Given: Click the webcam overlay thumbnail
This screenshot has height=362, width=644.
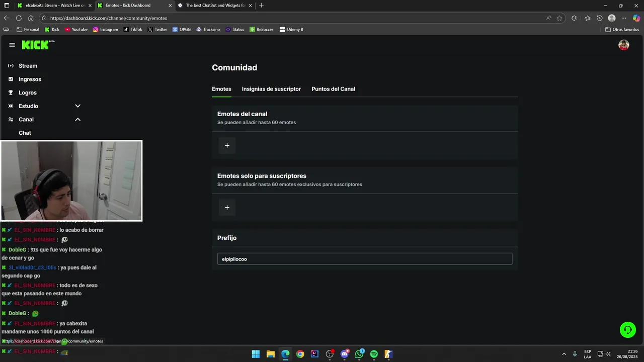Looking at the screenshot, I should (x=71, y=180).
